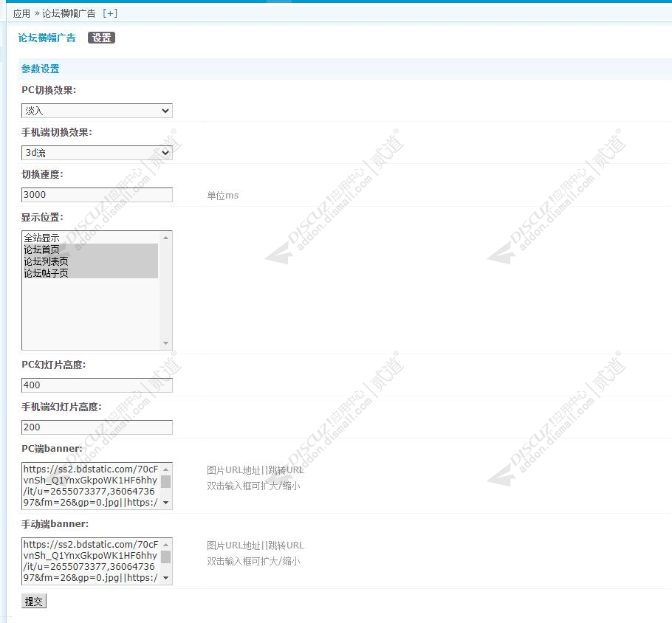Open the 手机端切换效果 dropdown showing 3d流

coord(97,153)
